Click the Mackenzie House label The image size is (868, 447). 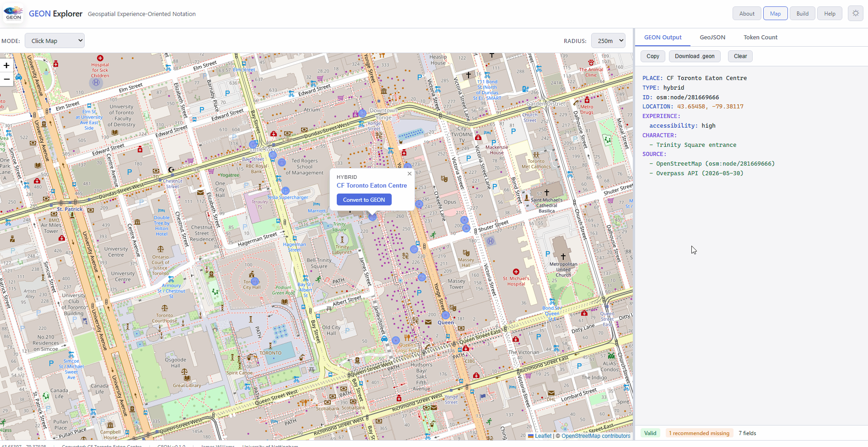tap(496, 150)
